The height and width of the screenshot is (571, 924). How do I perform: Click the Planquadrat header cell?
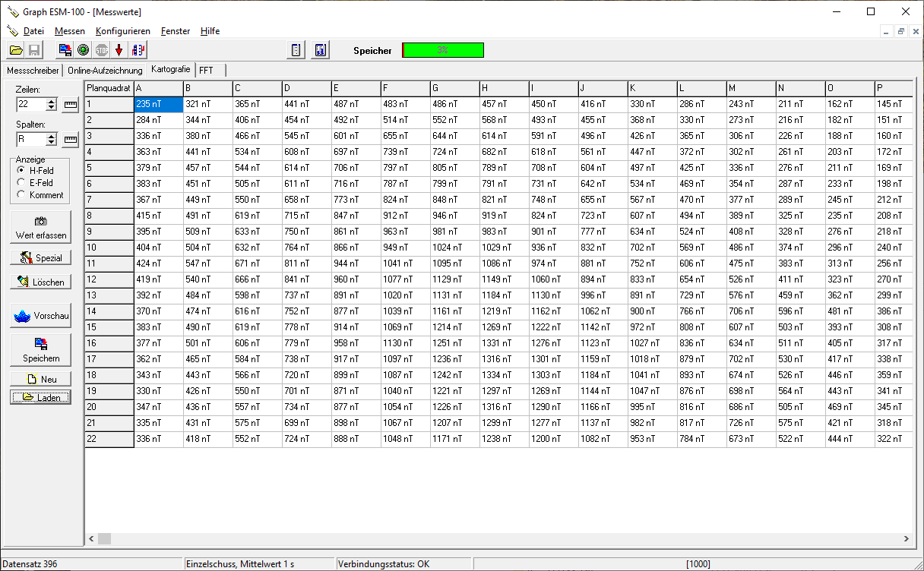click(x=109, y=88)
